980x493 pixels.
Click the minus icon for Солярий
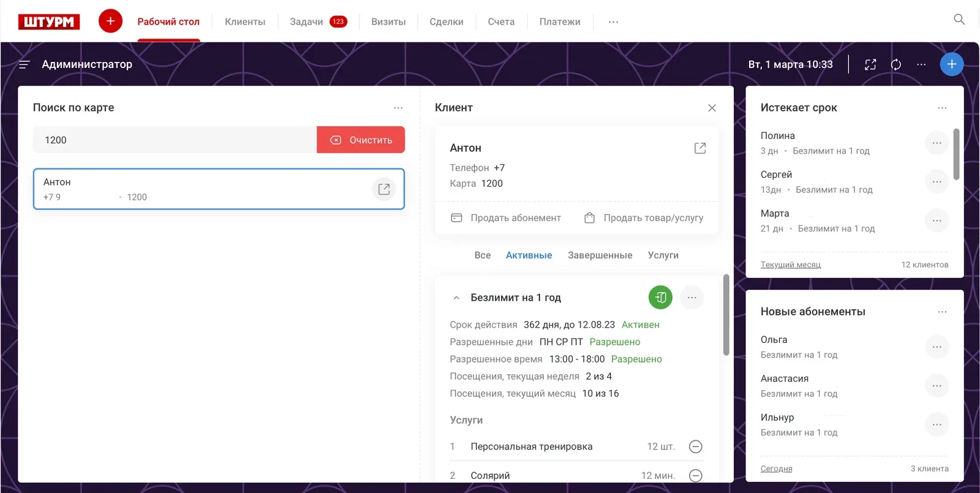pos(695,476)
